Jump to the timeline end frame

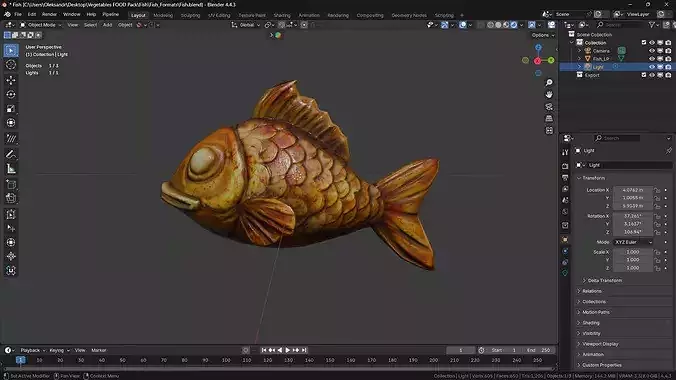304,350
